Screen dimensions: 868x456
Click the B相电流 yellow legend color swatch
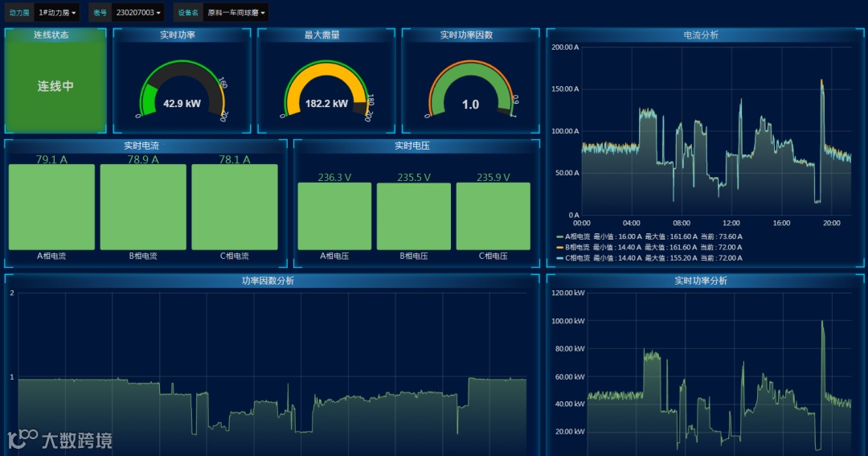559,247
